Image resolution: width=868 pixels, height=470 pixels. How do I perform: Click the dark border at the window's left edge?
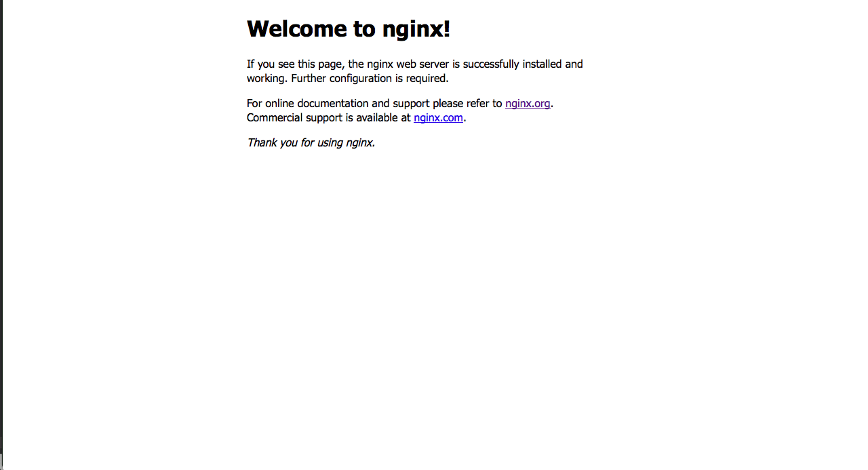tap(1, 235)
